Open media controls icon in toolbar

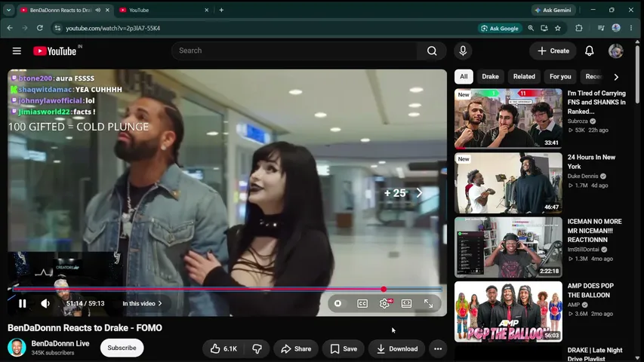click(601, 29)
